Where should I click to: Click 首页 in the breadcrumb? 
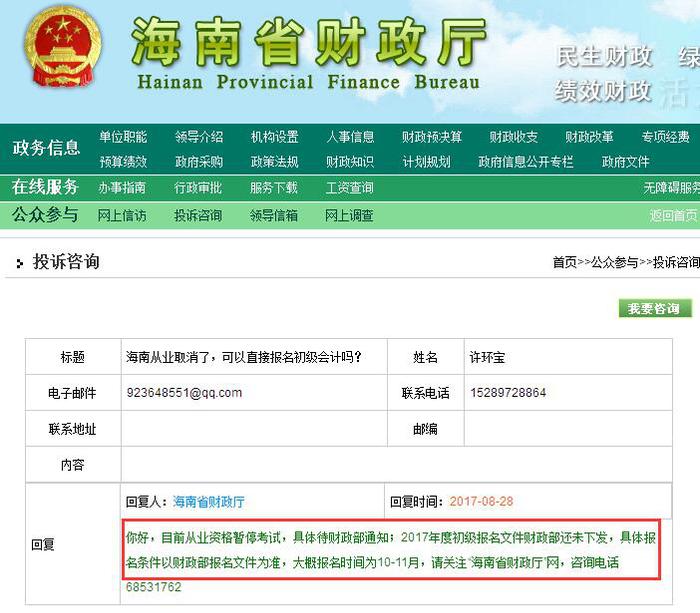564,262
